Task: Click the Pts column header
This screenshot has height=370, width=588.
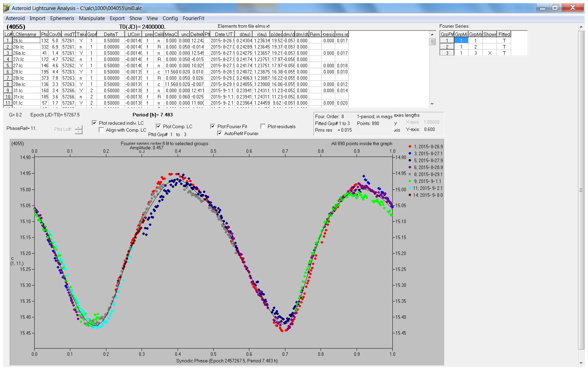Action: click(44, 34)
